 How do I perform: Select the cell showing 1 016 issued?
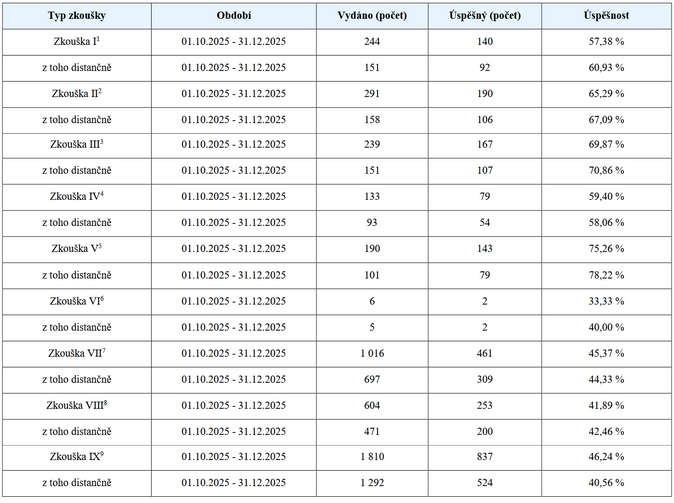pyautogui.click(x=373, y=353)
